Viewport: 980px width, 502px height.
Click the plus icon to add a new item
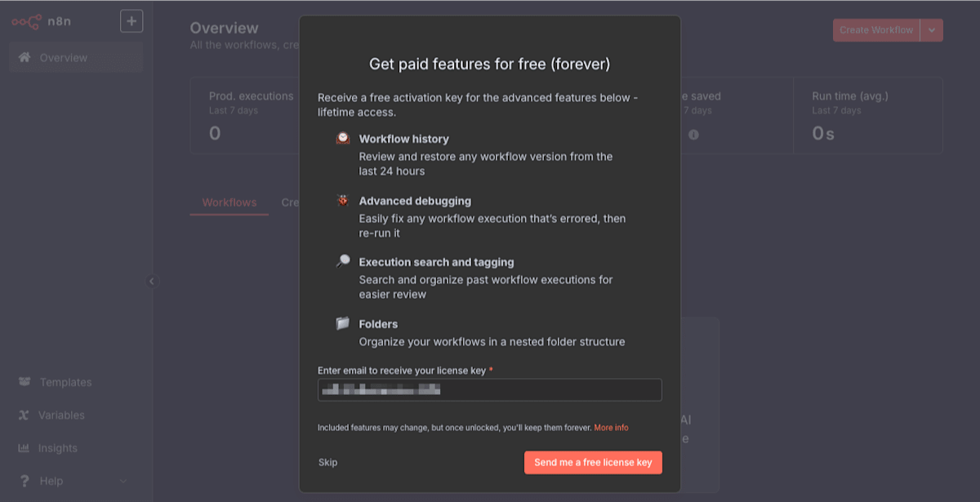tap(131, 21)
